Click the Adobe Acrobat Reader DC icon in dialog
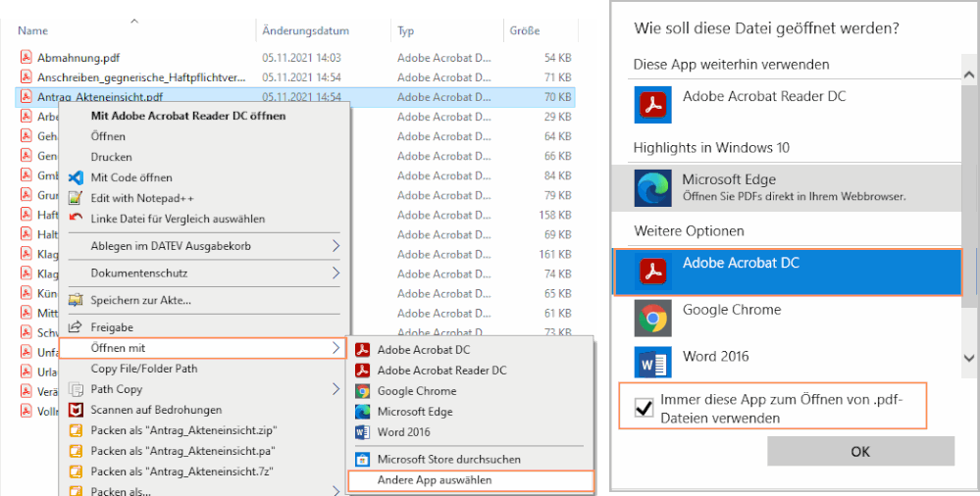 653,105
